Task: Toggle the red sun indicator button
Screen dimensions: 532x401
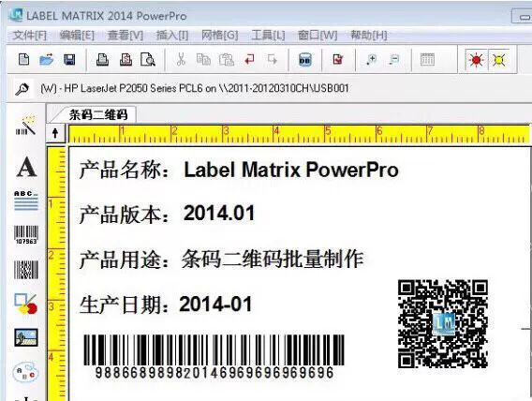Action: (x=476, y=60)
